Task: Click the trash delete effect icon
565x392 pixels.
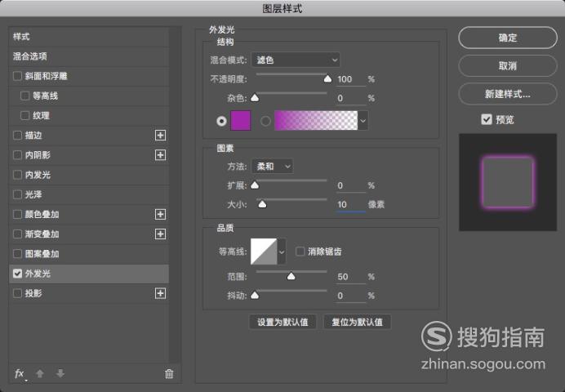Action: 169,374
